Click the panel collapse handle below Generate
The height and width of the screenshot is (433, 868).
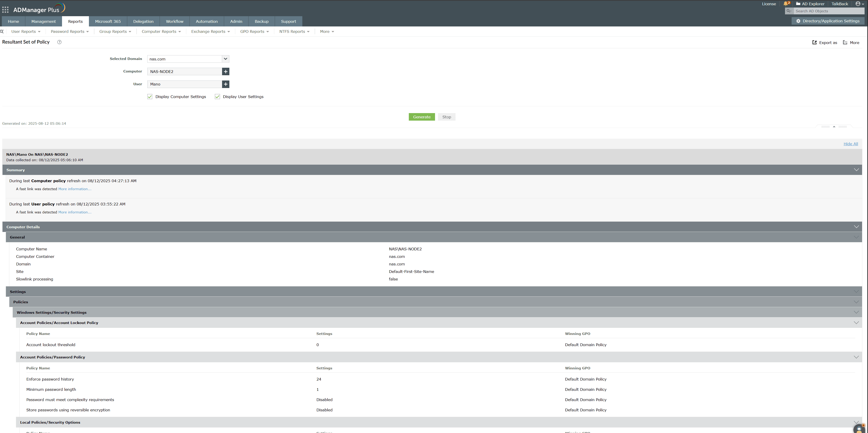coord(834,127)
